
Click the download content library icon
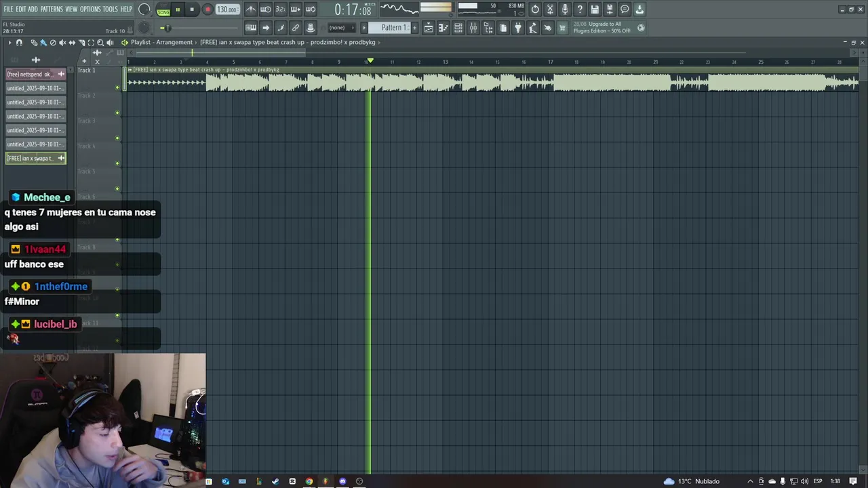(x=639, y=9)
